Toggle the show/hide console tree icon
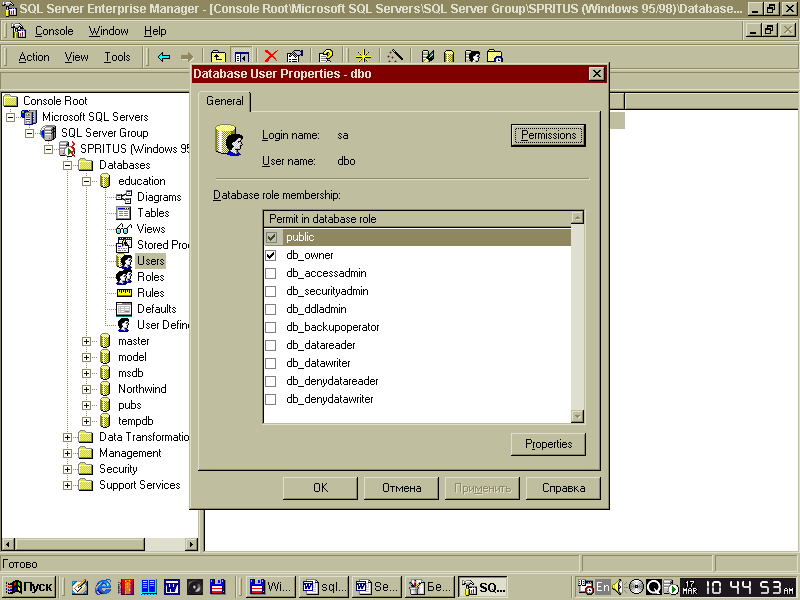This screenshot has width=800, height=600. 242,57
